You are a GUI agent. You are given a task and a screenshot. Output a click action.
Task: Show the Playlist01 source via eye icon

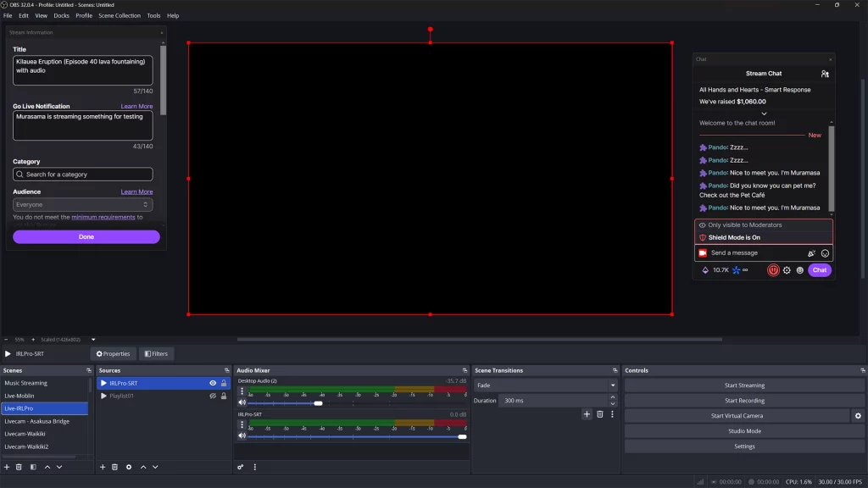(213, 396)
